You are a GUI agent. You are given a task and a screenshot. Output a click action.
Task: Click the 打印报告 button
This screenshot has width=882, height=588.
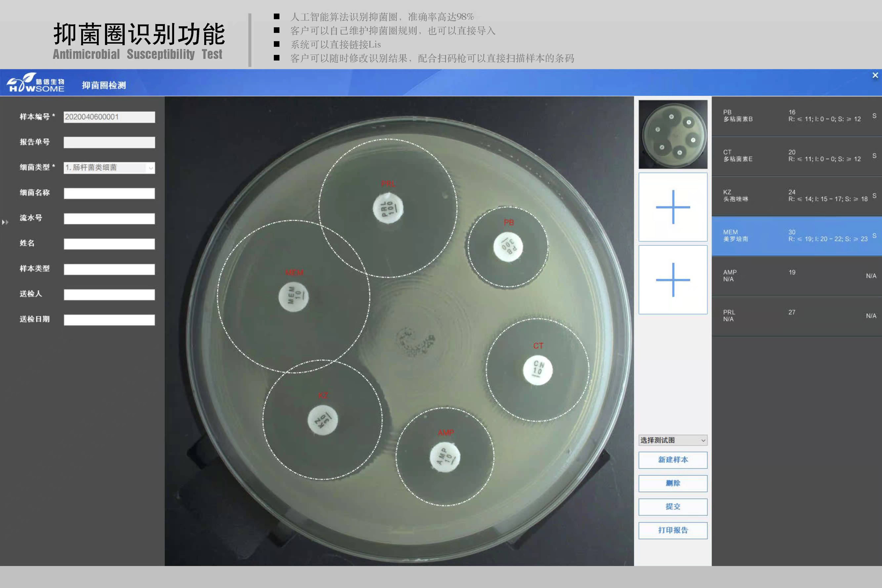click(x=673, y=530)
